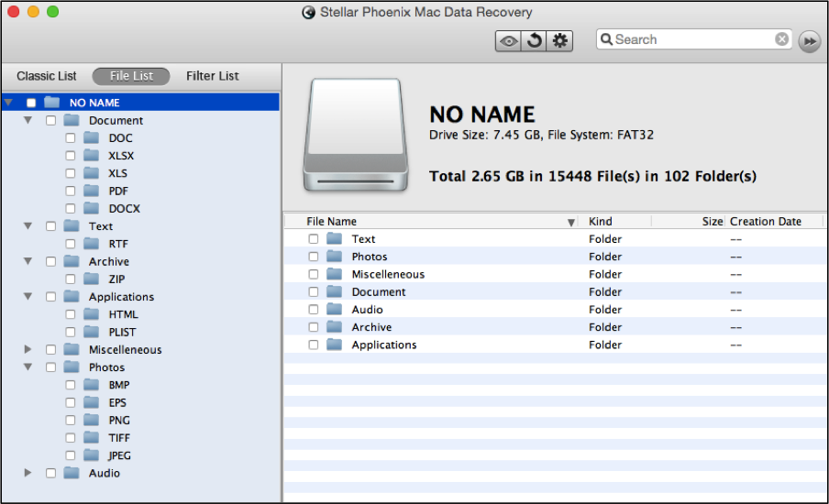This screenshot has height=504, width=829.
Task: Check the Photos checkbox in the tree
Action: 50,367
